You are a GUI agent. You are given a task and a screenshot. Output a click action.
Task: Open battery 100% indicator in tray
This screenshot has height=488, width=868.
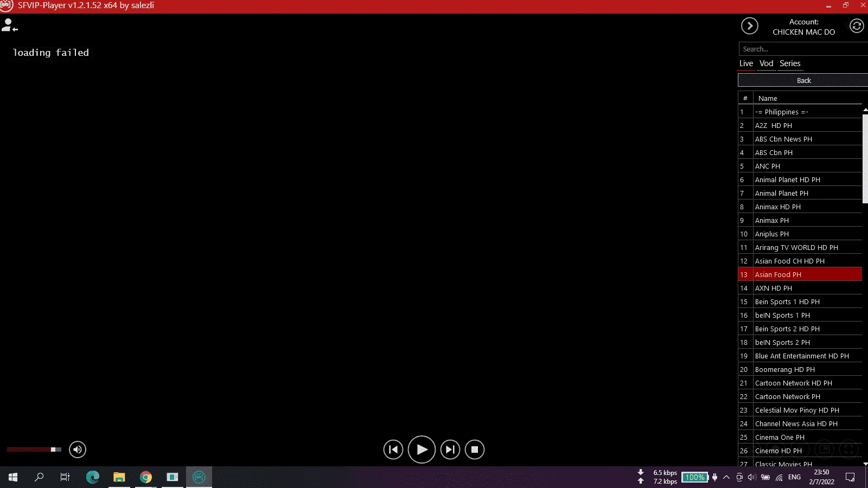tap(695, 477)
